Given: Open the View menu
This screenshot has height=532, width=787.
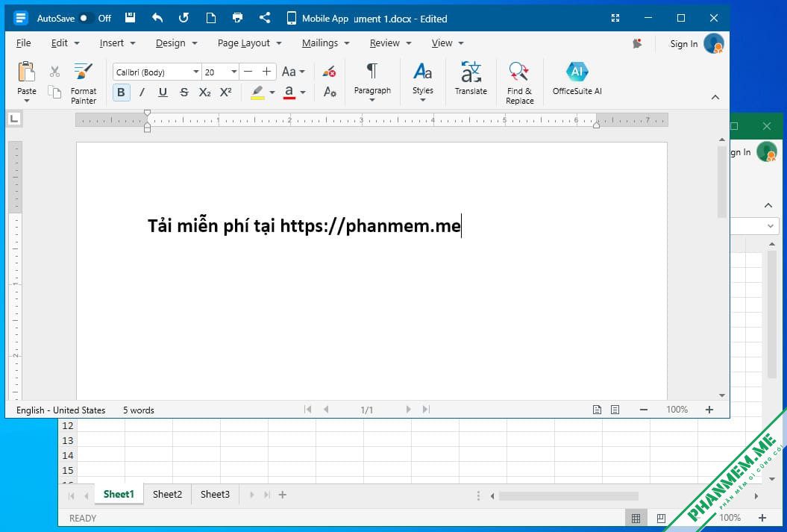Looking at the screenshot, I should click(x=447, y=43).
